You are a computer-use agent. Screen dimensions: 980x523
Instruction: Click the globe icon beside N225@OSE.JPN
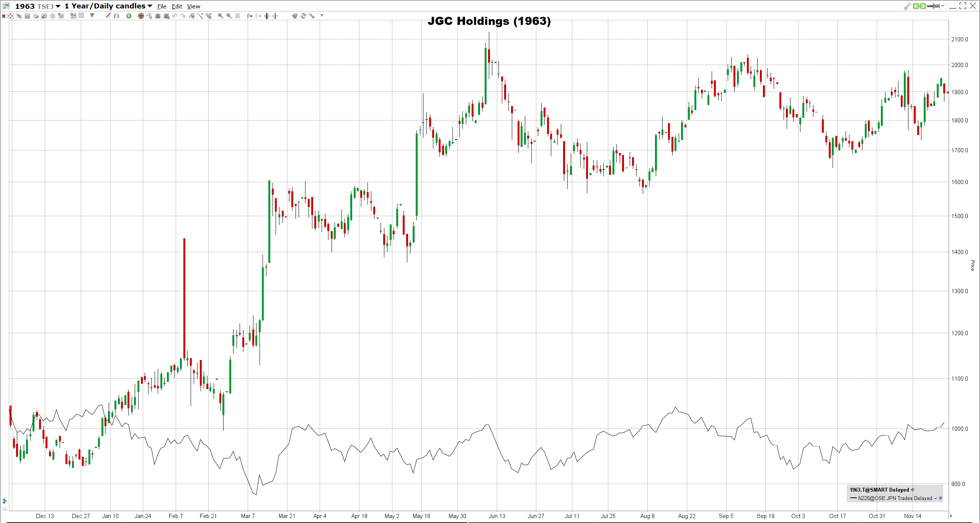point(940,498)
